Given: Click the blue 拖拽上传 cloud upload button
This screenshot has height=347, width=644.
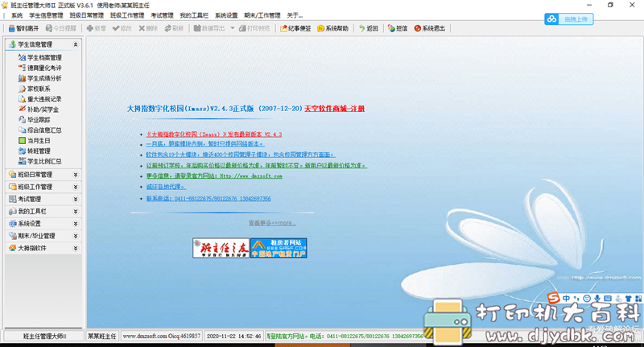Looking at the screenshot, I should click(x=569, y=19).
